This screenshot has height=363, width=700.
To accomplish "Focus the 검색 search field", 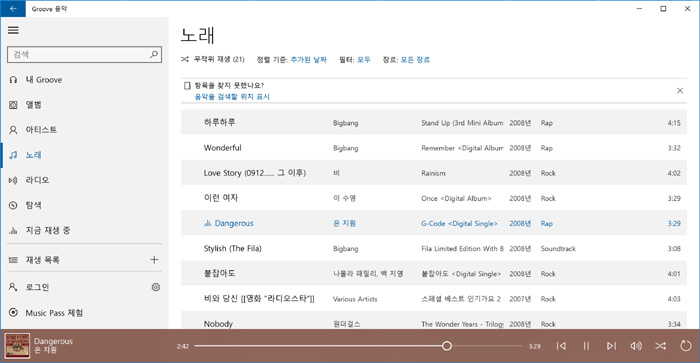I will point(84,54).
